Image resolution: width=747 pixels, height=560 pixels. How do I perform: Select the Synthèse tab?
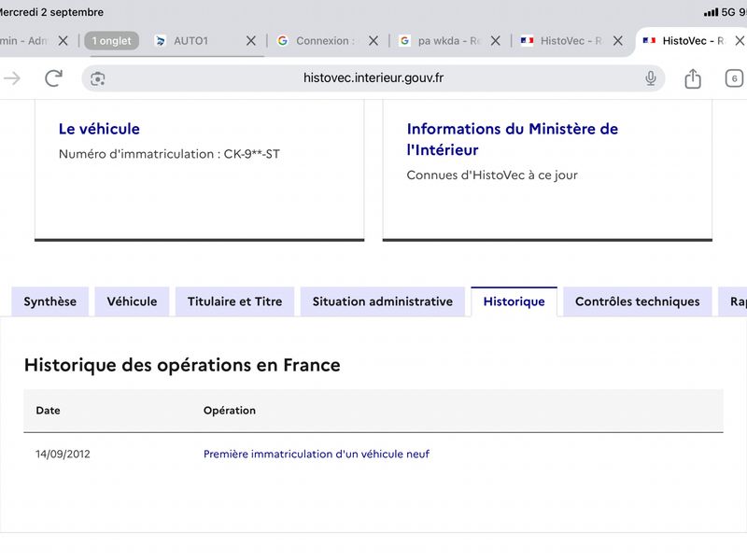pos(50,301)
